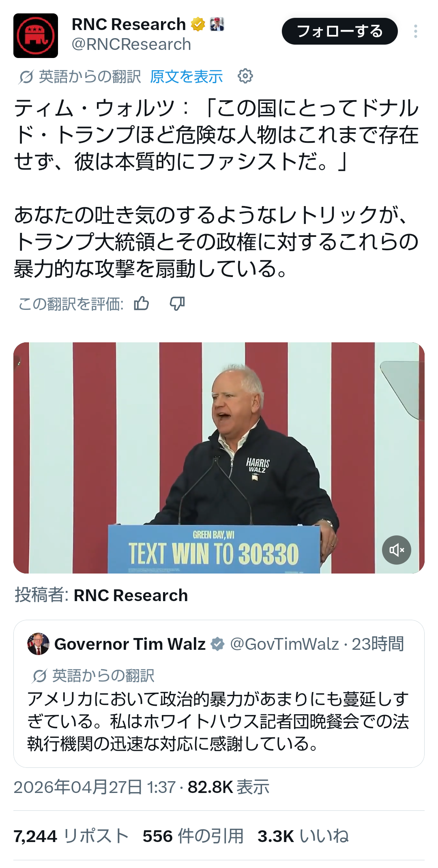Rate the translation with thumbs up
The width and height of the screenshot is (438, 868).
point(142,303)
